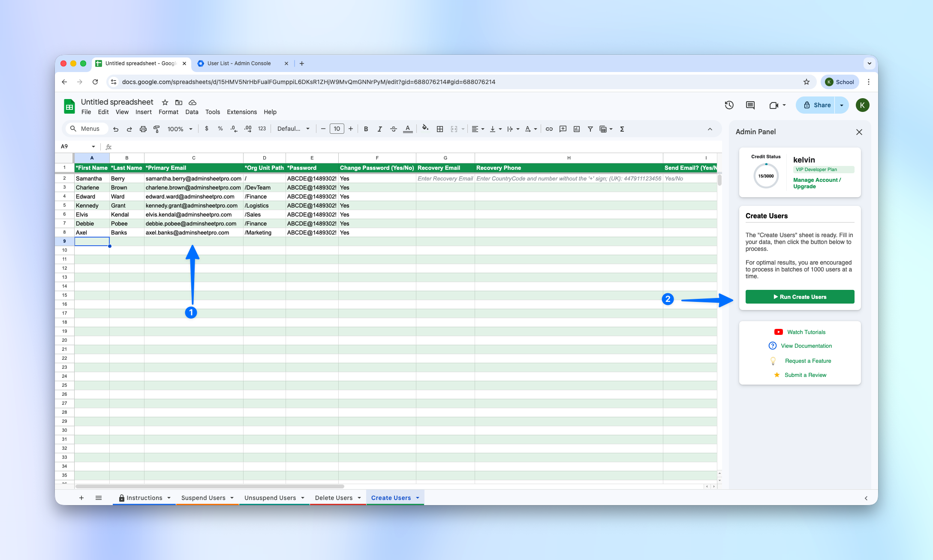Toggle italic formatting

point(379,129)
